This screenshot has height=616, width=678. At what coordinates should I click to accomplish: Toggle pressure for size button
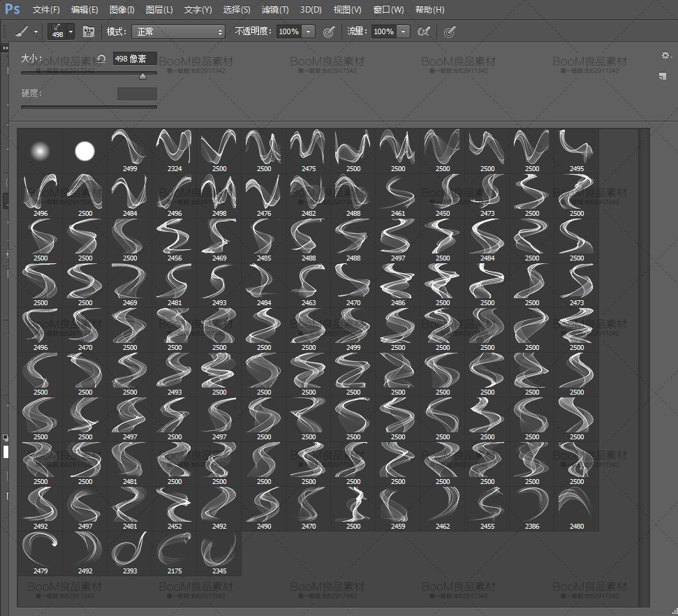click(x=450, y=31)
